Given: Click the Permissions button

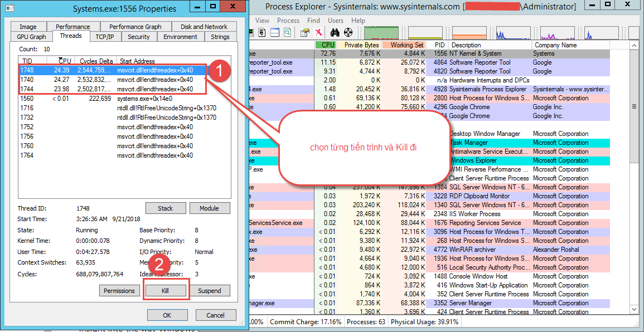Looking at the screenshot, I should pyautogui.click(x=119, y=291).
